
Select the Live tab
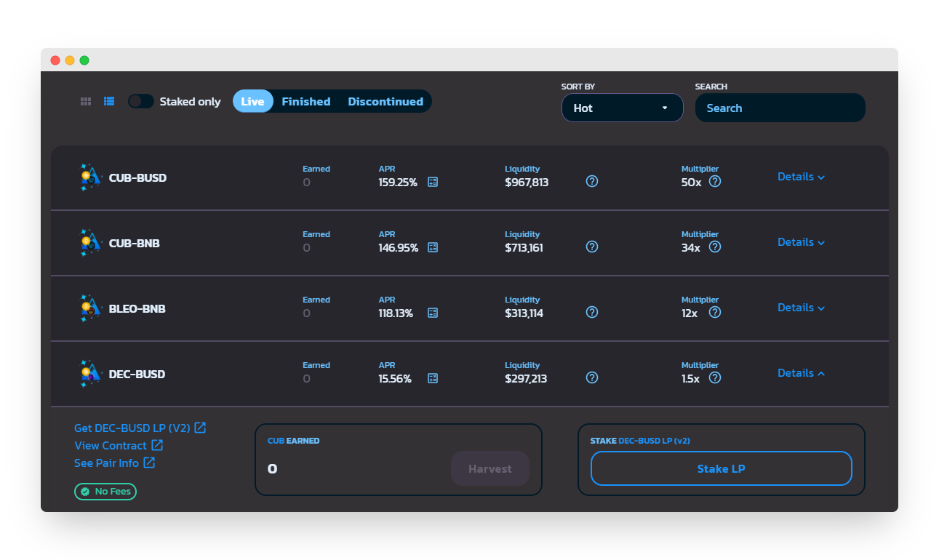point(252,101)
